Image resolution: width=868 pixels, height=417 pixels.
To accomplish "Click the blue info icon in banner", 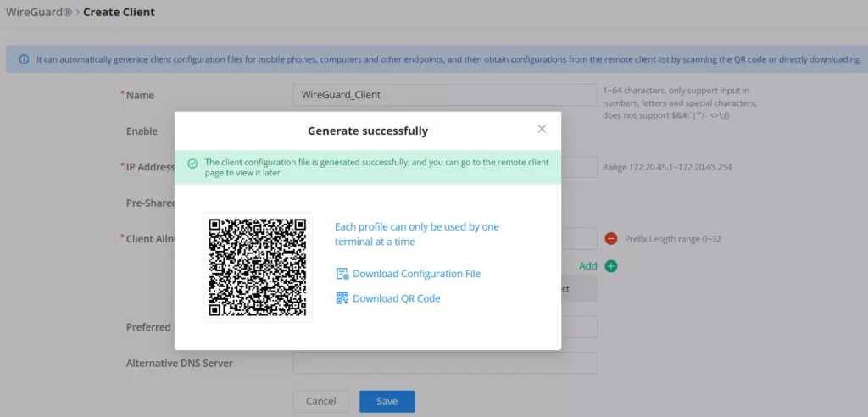I will coord(24,59).
